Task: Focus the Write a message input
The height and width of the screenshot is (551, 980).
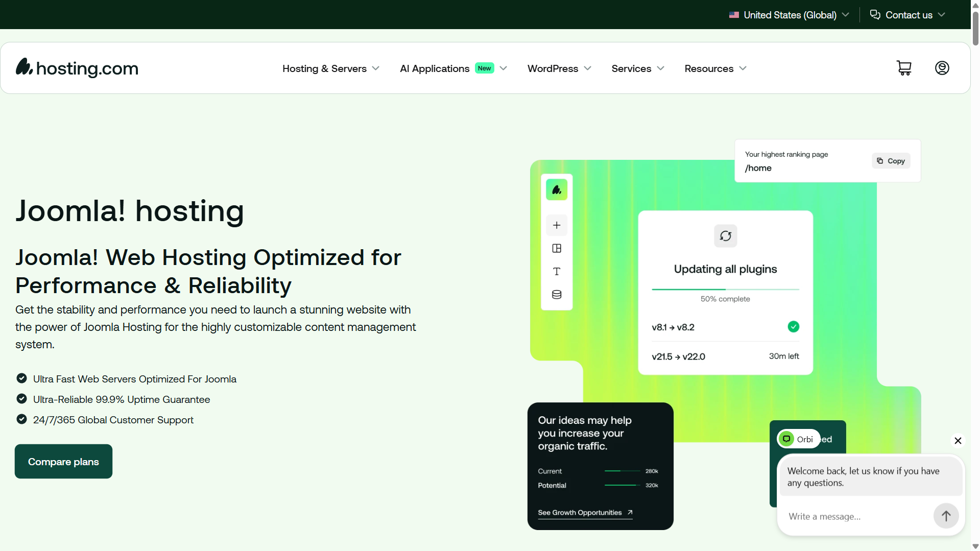Action: click(x=858, y=516)
